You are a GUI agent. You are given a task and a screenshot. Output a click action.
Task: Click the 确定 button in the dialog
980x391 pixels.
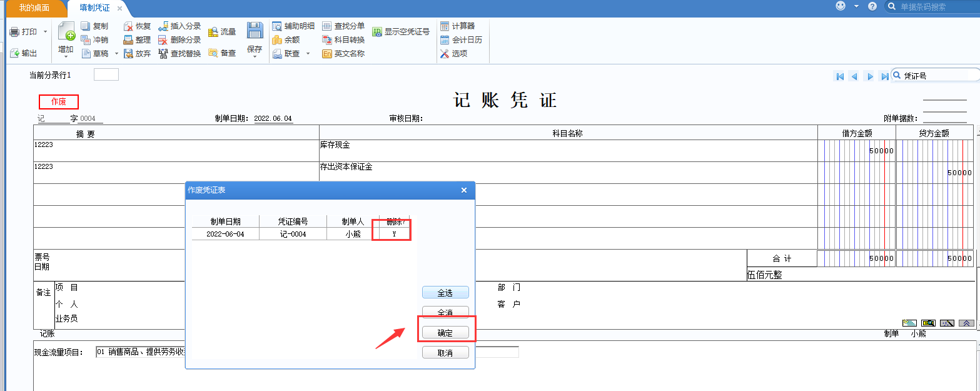click(445, 333)
